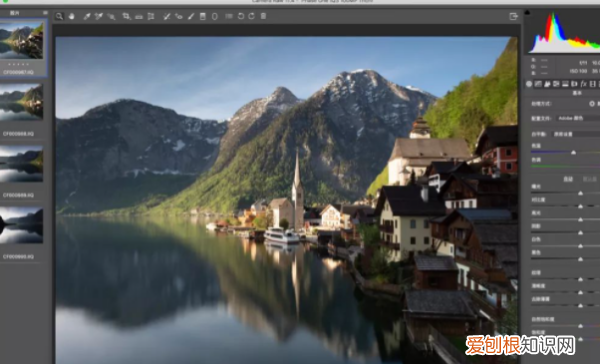This screenshot has height=364, width=600.
Task: Select the Crop tool
Action: (126, 16)
